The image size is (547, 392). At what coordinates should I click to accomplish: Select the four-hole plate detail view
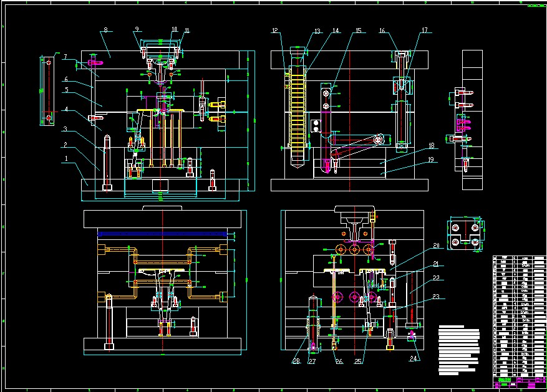466,234
